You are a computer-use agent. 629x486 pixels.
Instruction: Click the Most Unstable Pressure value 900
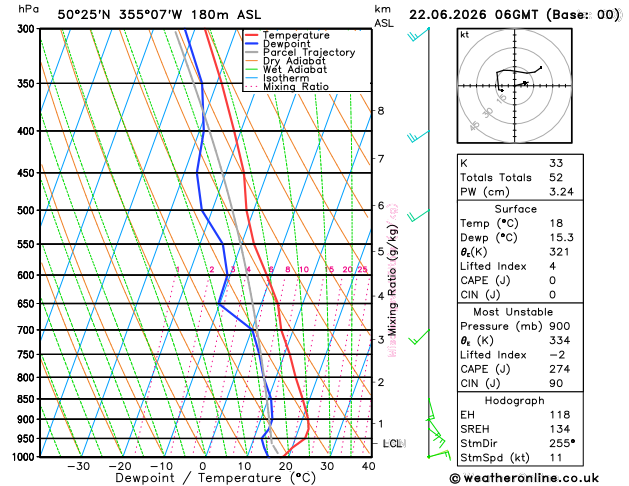tap(560, 326)
